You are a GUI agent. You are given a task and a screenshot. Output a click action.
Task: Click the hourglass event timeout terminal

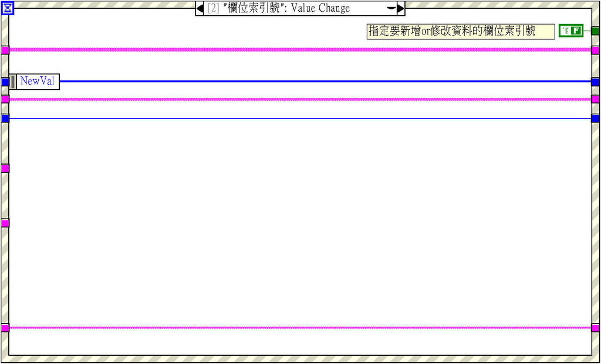(7, 8)
